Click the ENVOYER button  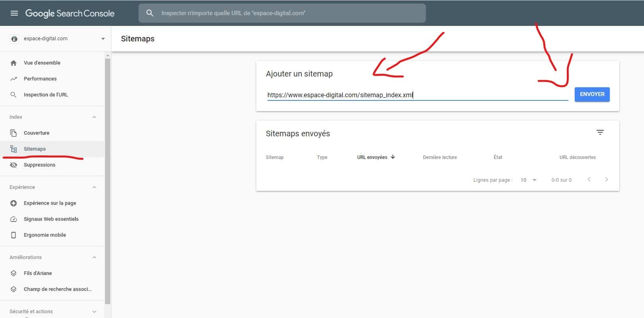pyautogui.click(x=592, y=94)
